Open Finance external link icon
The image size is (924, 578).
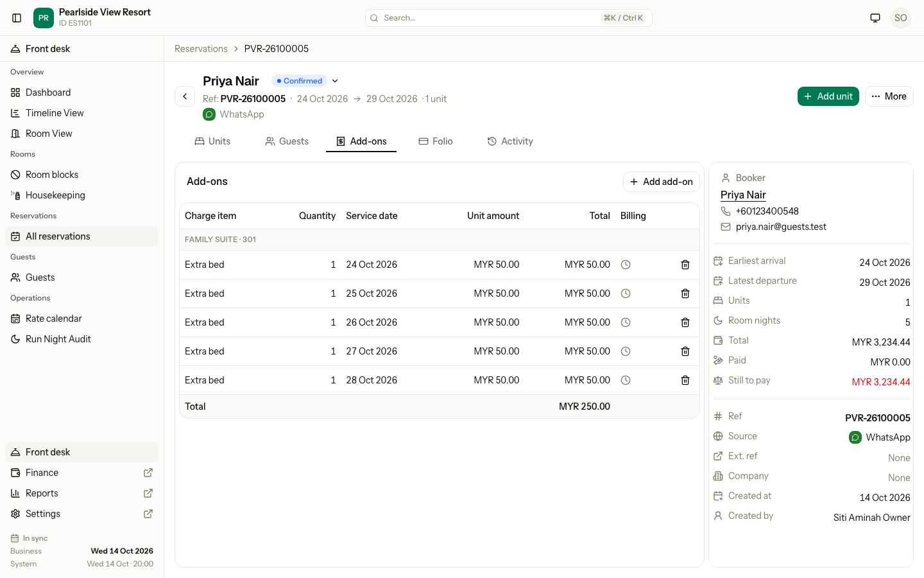point(148,473)
